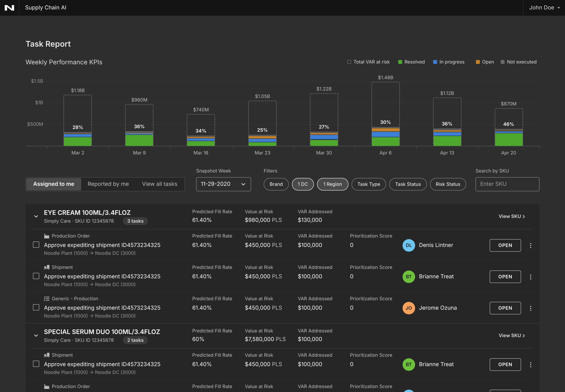Click the Shipment forklift icon in Eye Cream group

pos(46,267)
